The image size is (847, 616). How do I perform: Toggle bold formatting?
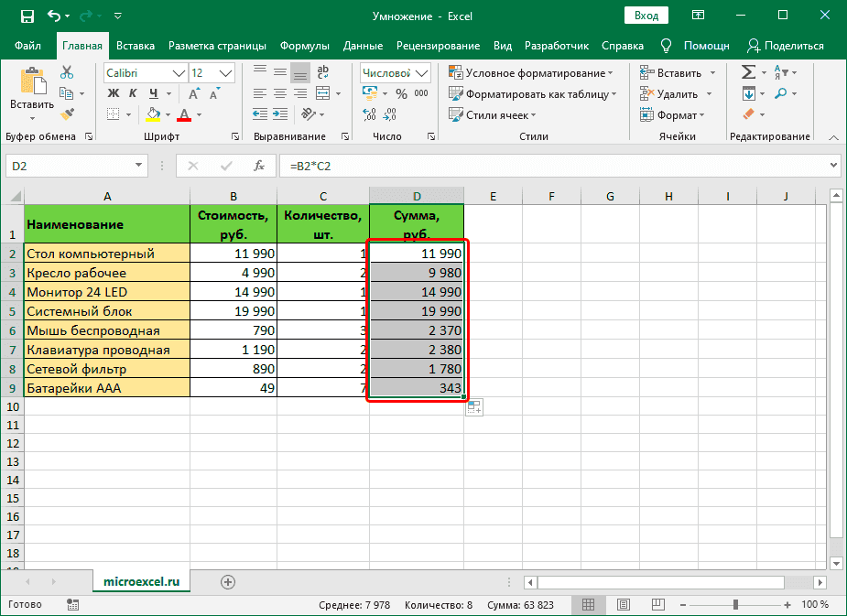pos(114,93)
